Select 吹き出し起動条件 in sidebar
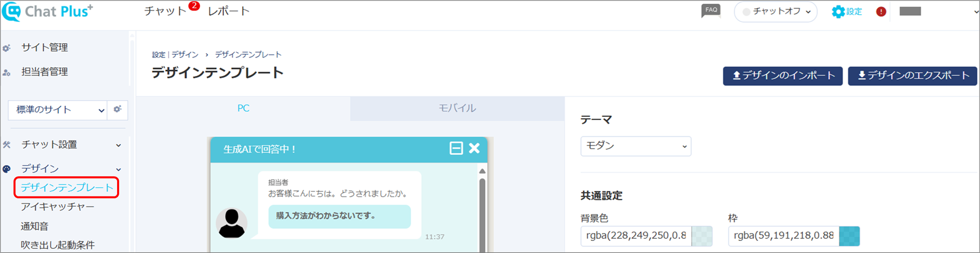980x253 pixels. (57, 245)
